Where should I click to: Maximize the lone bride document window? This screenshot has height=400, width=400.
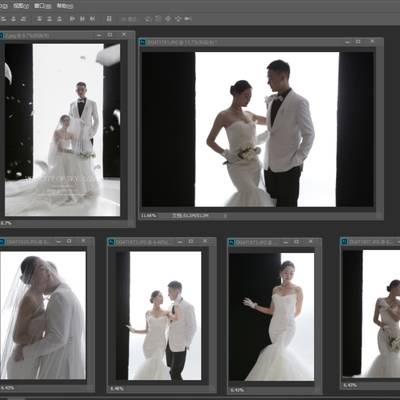(x=297, y=242)
